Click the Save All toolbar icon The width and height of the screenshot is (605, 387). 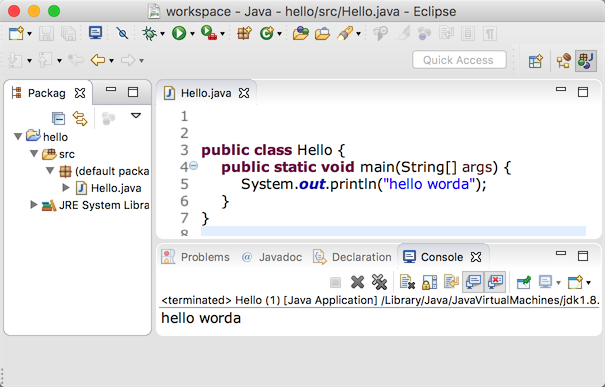68,34
